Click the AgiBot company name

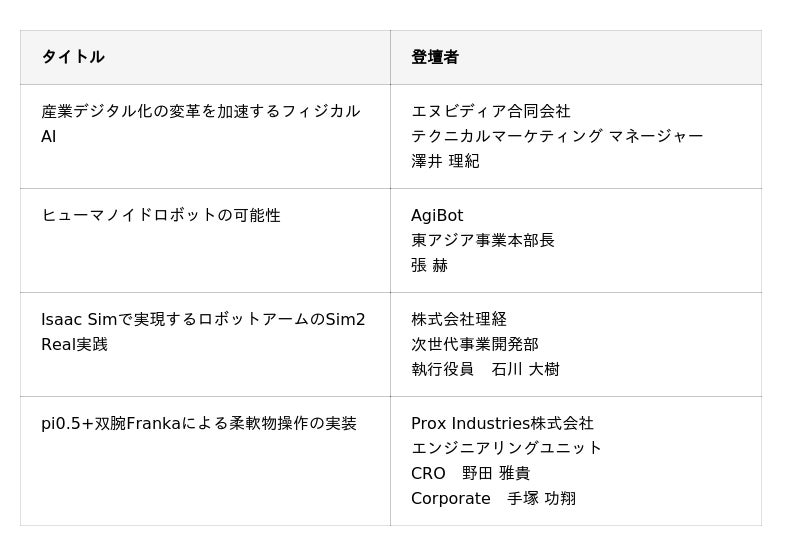437,215
